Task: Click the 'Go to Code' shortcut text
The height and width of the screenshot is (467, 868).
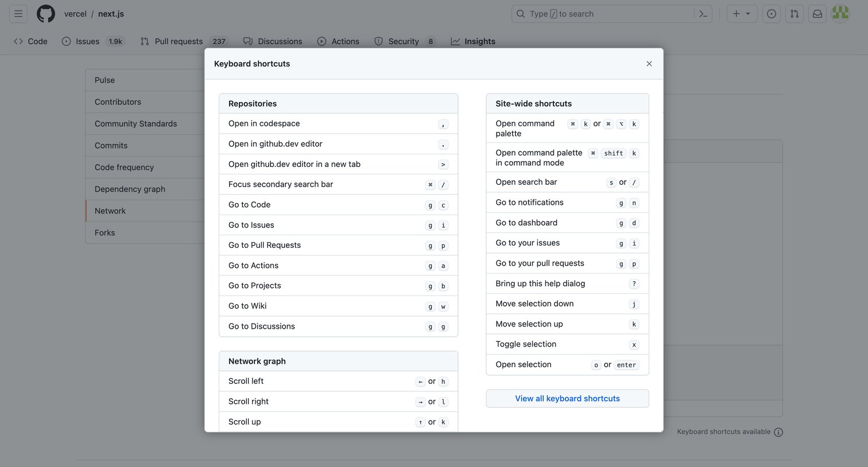Action: 249,205
